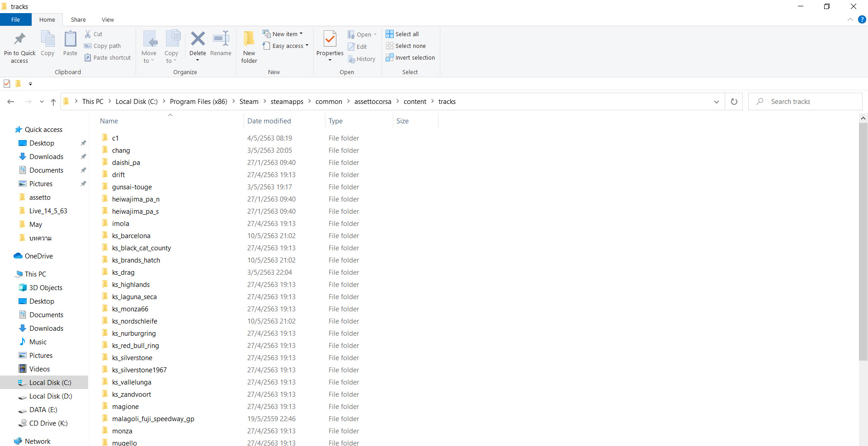The width and height of the screenshot is (868, 446).
Task: Click the vertical scrollbar thumb
Action: point(863,242)
